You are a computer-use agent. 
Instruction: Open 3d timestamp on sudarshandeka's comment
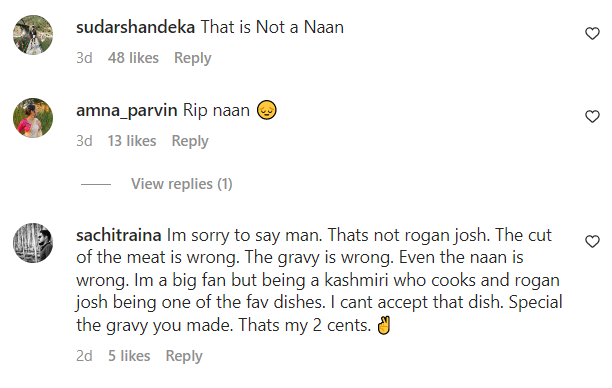coord(84,58)
